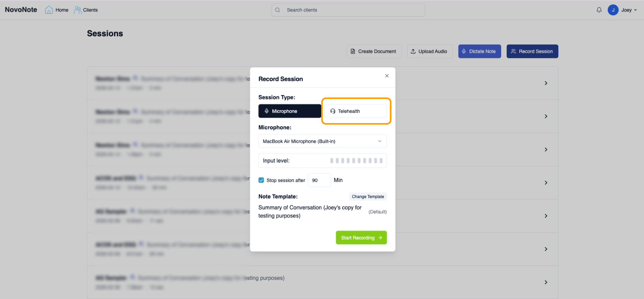Open the MacBook Air Microphone dropdown
The width and height of the screenshot is (644, 299).
(x=322, y=141)
